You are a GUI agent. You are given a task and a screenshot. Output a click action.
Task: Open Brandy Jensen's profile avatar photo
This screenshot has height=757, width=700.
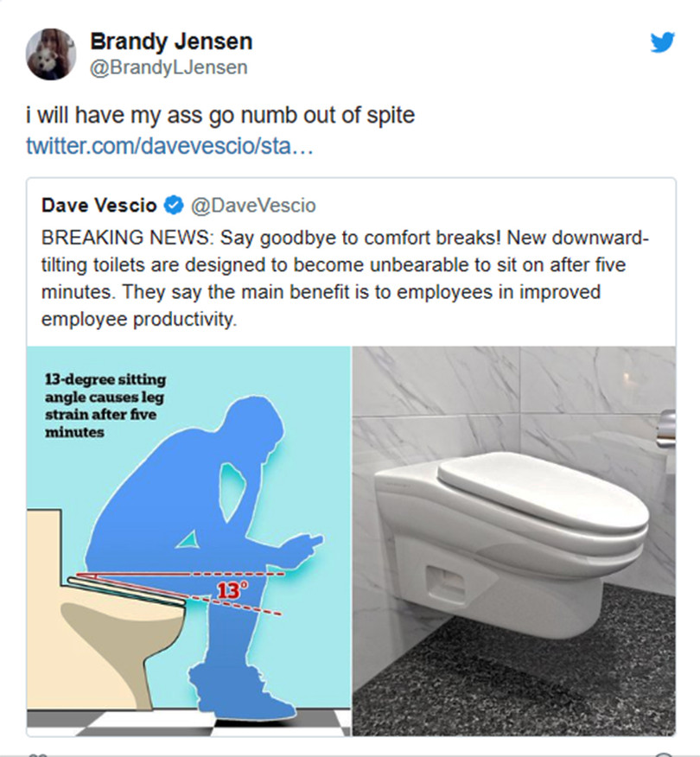(x=51, y=54)
